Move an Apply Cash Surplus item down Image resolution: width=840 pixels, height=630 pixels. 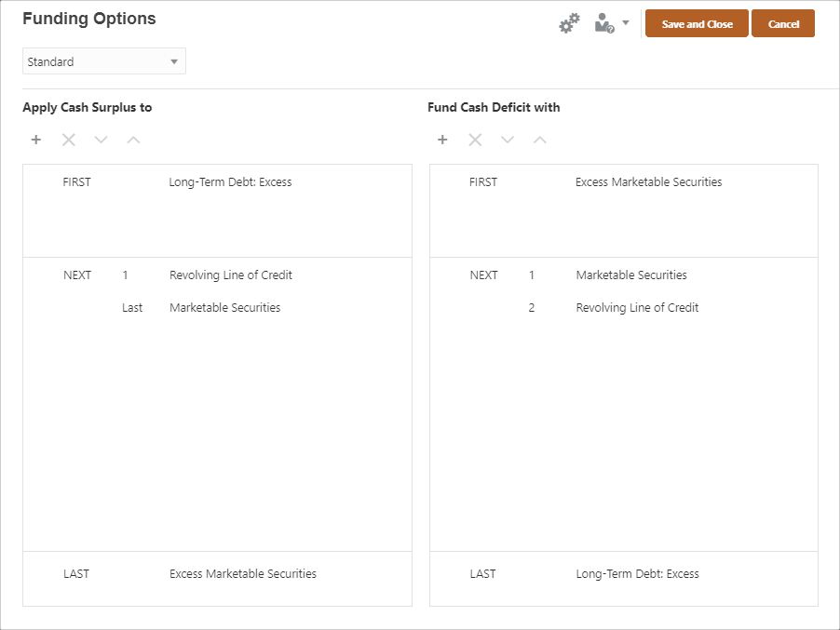(x=101, y=139)
